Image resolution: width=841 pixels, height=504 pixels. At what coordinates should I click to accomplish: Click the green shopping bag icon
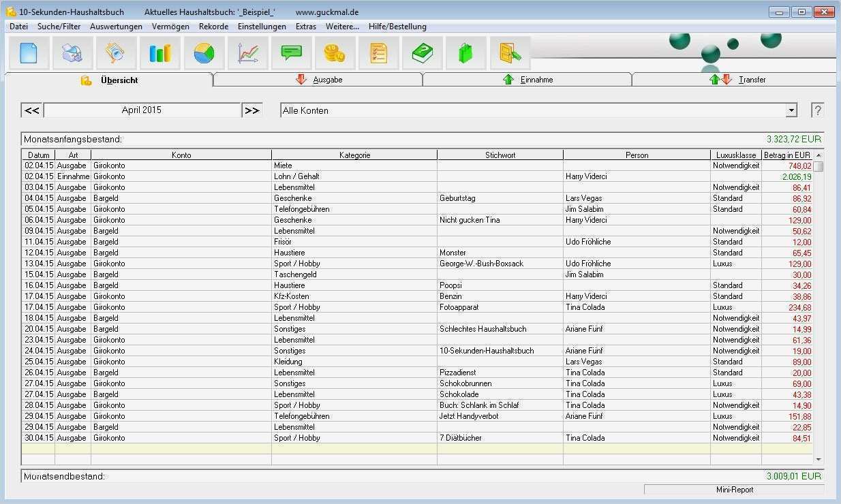(x=465, y=52)
